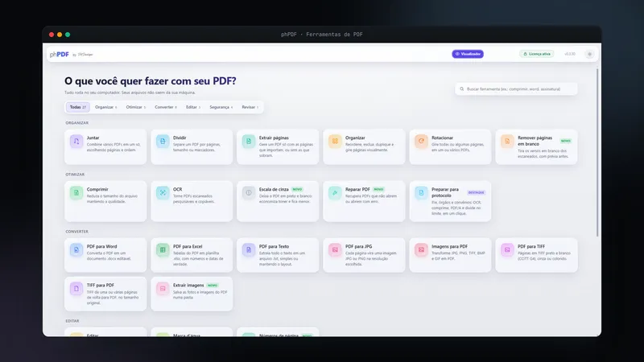This screenshot has width=644, height=362.
Task: Click the OTIMIZAR section heading
Action: click(x=75, y=175)
